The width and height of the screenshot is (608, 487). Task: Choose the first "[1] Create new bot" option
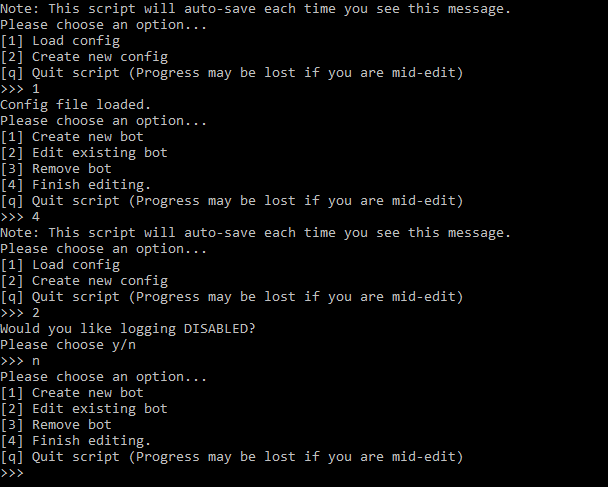[x=72, y=137]
